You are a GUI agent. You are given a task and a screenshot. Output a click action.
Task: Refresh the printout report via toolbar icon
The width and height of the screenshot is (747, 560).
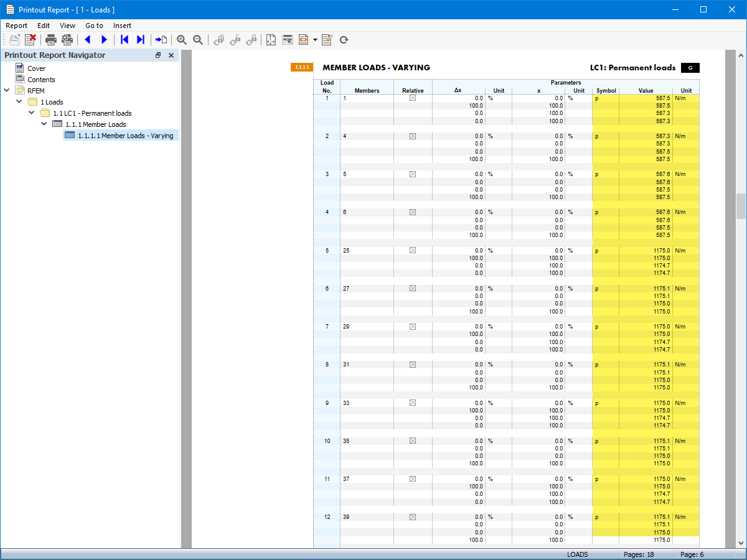coord(344,40)
